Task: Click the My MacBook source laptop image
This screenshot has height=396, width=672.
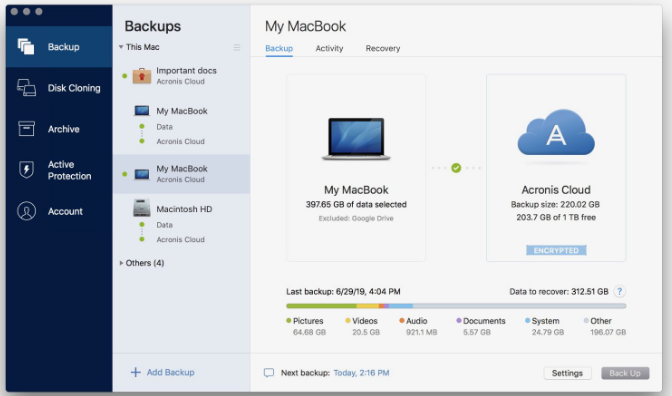Action: pos(356,139)
